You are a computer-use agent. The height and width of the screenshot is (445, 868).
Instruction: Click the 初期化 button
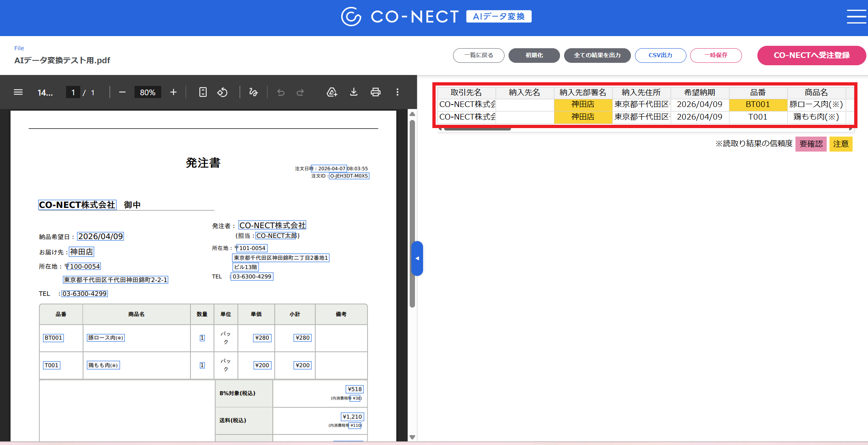[x=534, y=55]
